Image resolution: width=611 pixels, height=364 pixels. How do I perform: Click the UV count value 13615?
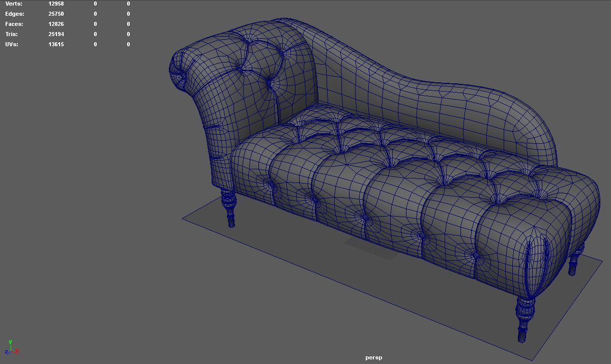click(56, 44)
